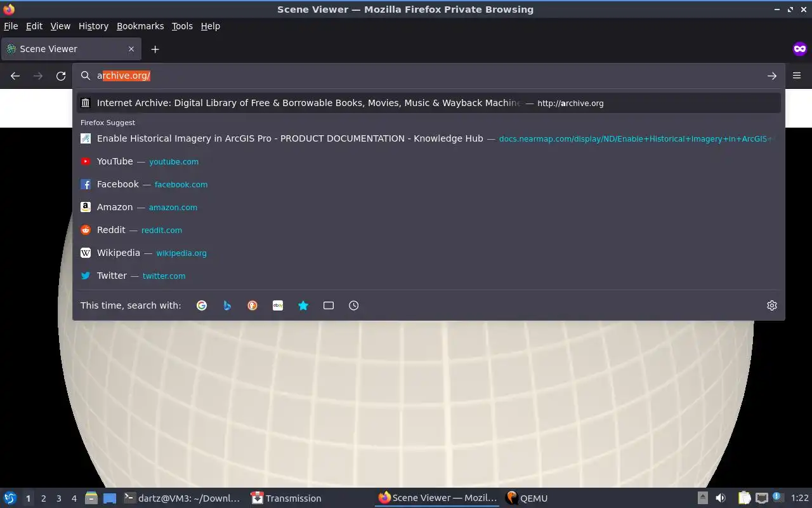Open a new tab with plus button
This screenshot has height=508, width=812.
[x=155, y=49]
